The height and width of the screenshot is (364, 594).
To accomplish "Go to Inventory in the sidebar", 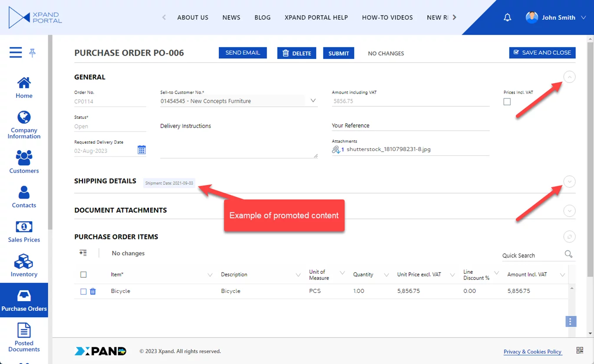I will coord(24,266).
